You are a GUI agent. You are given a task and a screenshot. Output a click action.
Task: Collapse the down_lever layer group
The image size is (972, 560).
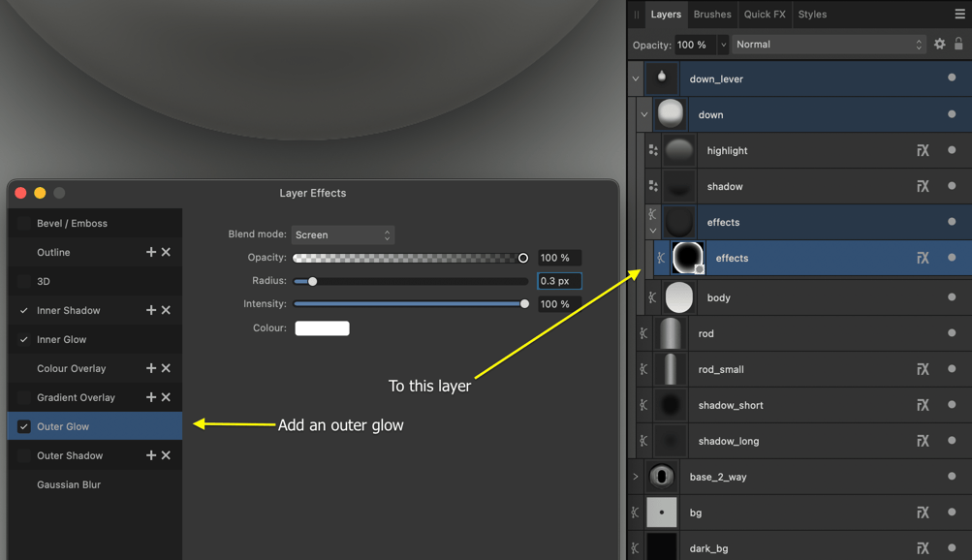(x=636, y=78)
